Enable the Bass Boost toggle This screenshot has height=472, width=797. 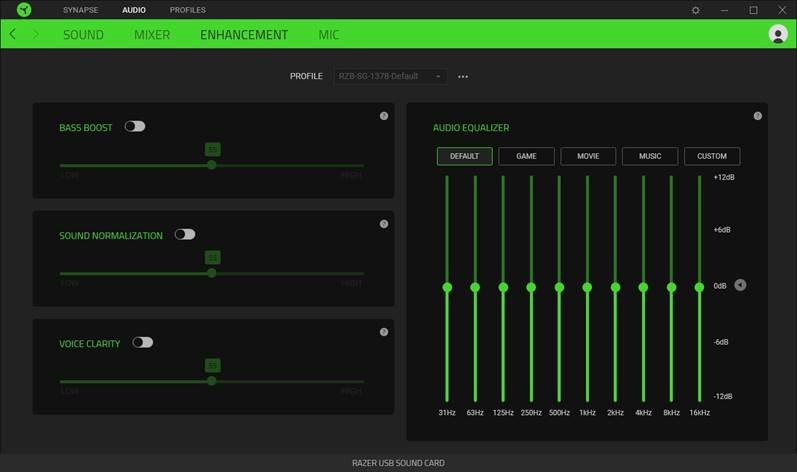click(x=135, y=126)
